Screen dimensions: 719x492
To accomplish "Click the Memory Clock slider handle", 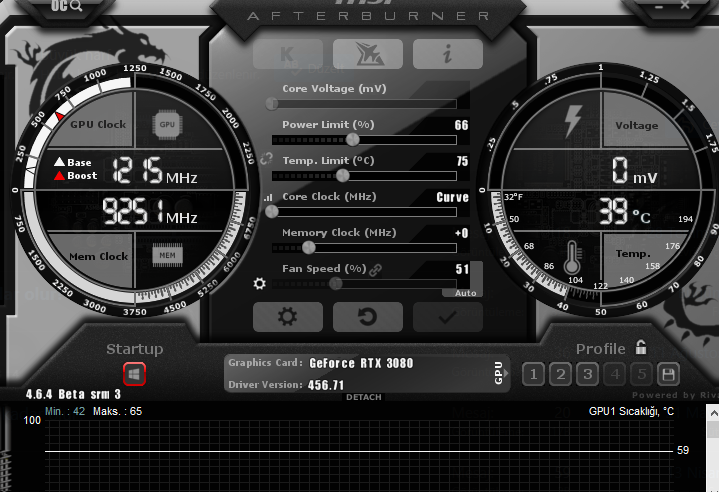I will (309, 248).
